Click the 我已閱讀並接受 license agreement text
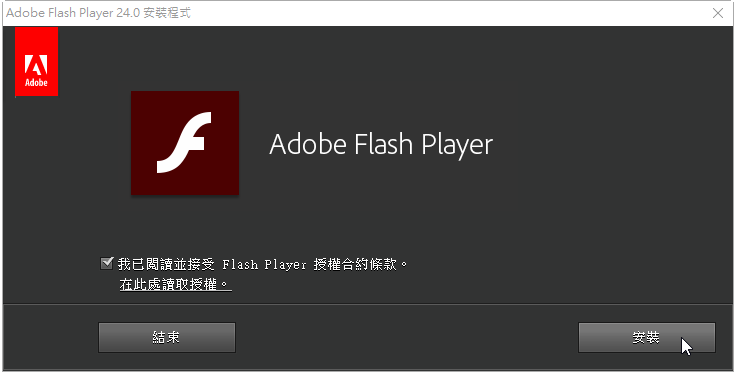 (x=263, y=264)
